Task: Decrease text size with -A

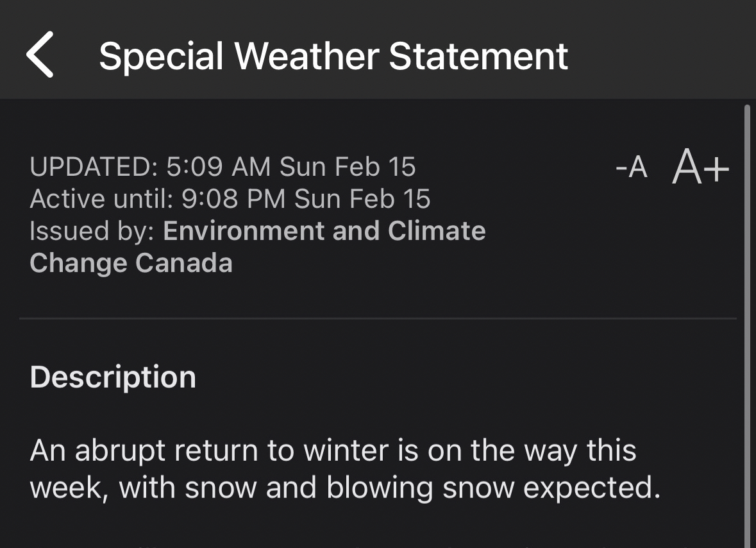Action: [631, 168]
